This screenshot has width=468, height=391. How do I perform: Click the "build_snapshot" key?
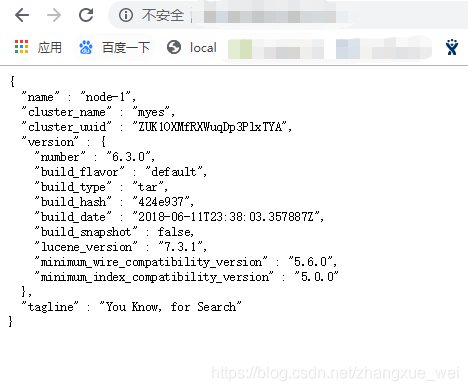(x=86, y=232)
